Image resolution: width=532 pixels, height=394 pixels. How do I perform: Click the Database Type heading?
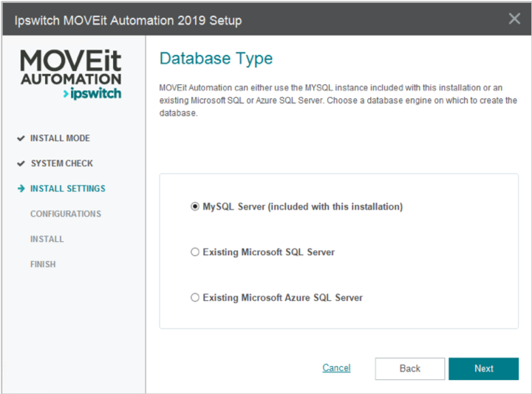click(x=216, y=58)
